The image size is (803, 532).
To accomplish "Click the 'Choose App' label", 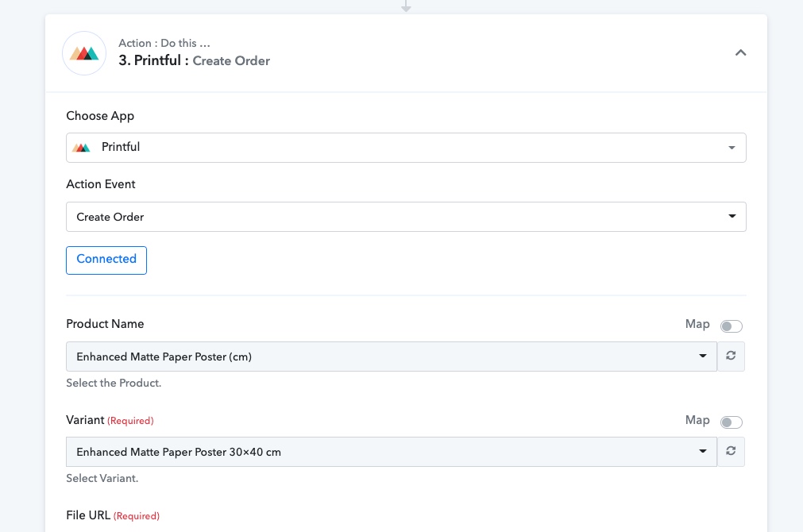I will pos(100,116).
